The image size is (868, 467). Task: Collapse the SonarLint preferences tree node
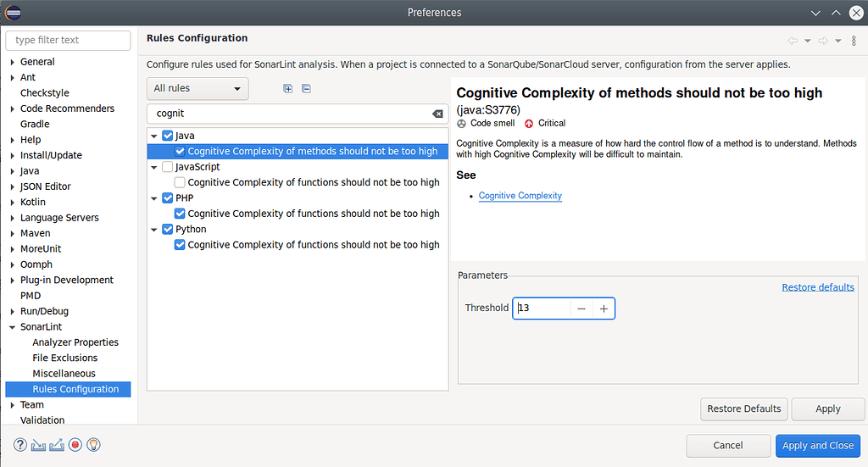12,327
